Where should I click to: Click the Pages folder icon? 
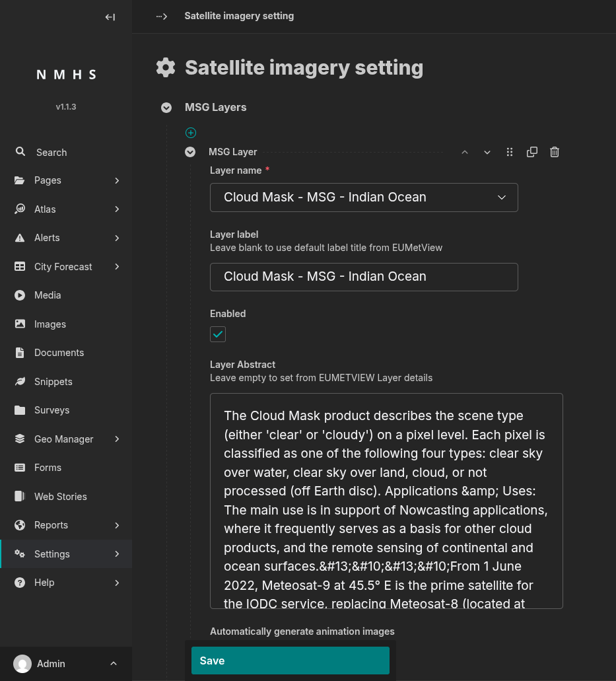20,180
